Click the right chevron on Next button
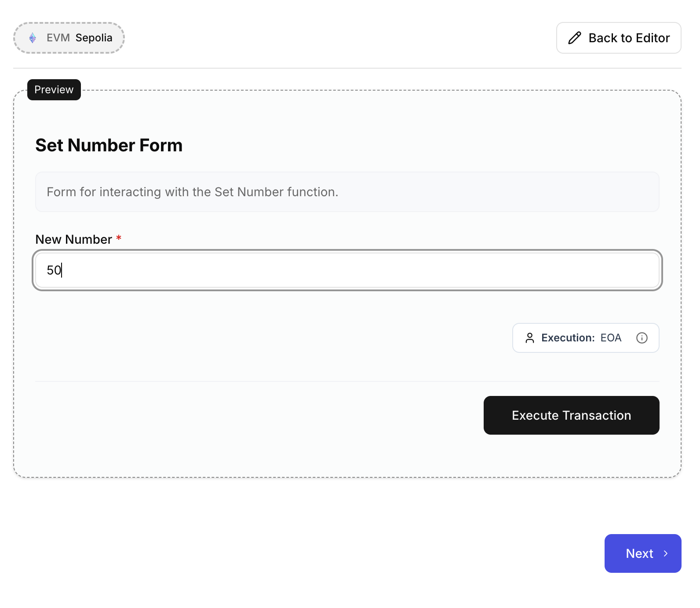The image size is (700, 608). [666, 553]
